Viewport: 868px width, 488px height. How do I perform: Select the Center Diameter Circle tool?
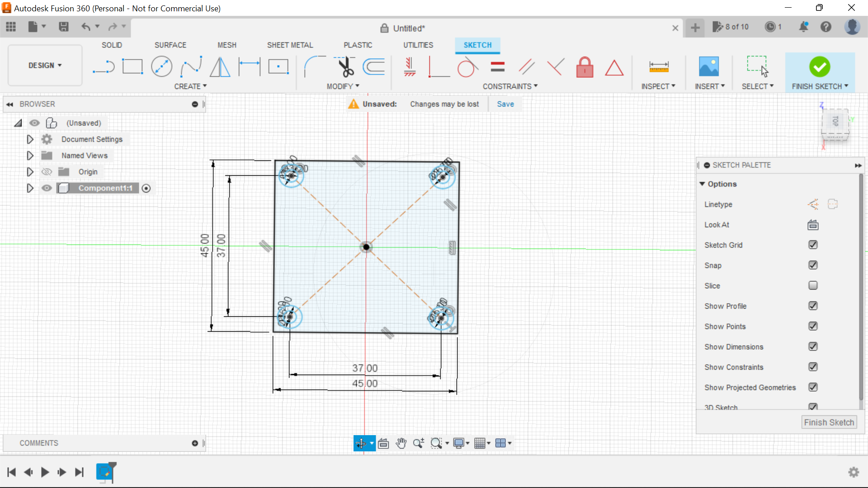tap(161, 67)
